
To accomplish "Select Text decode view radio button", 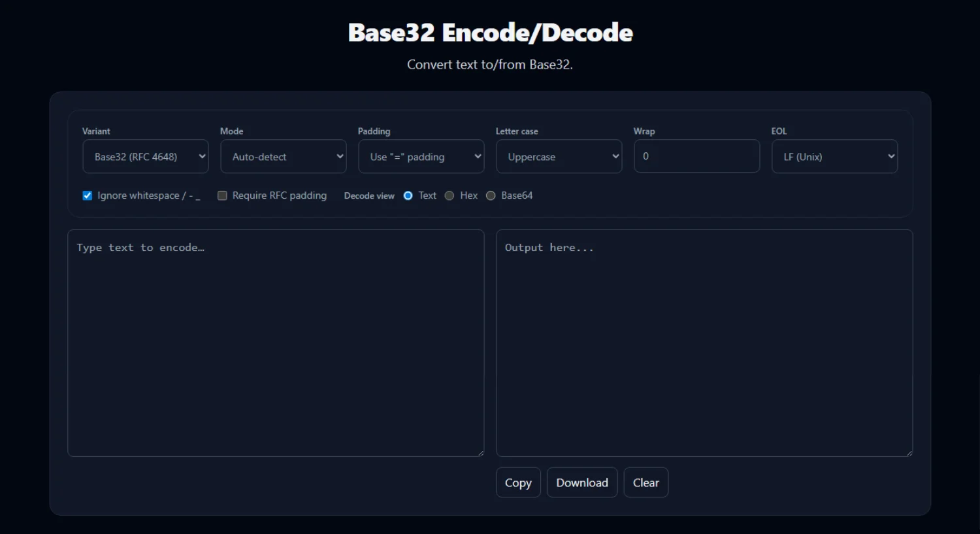I will tap(408, 195).
